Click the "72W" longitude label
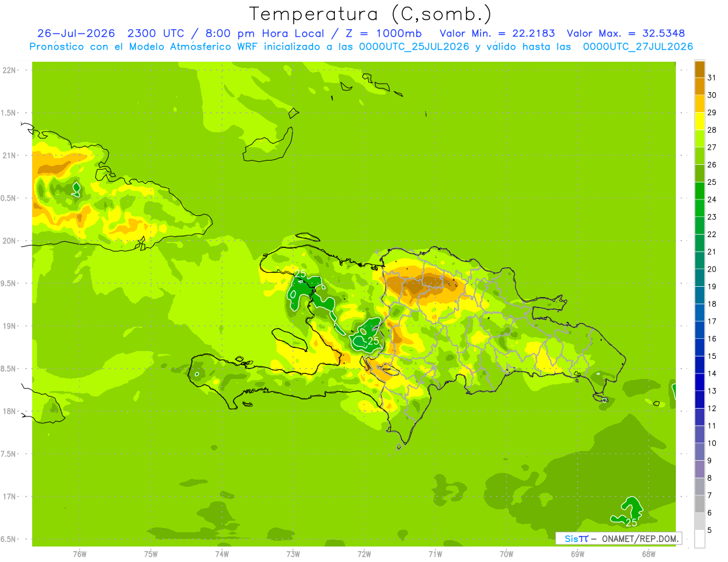 click(364, 555)
